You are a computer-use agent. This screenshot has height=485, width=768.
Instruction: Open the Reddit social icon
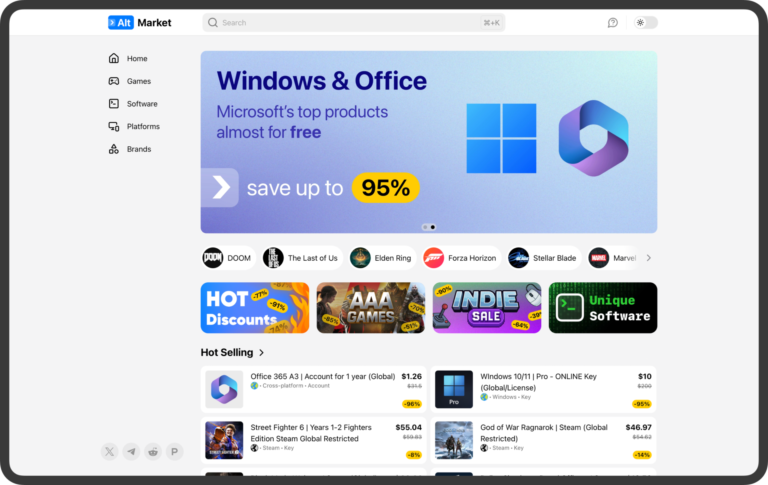point(153,451)
